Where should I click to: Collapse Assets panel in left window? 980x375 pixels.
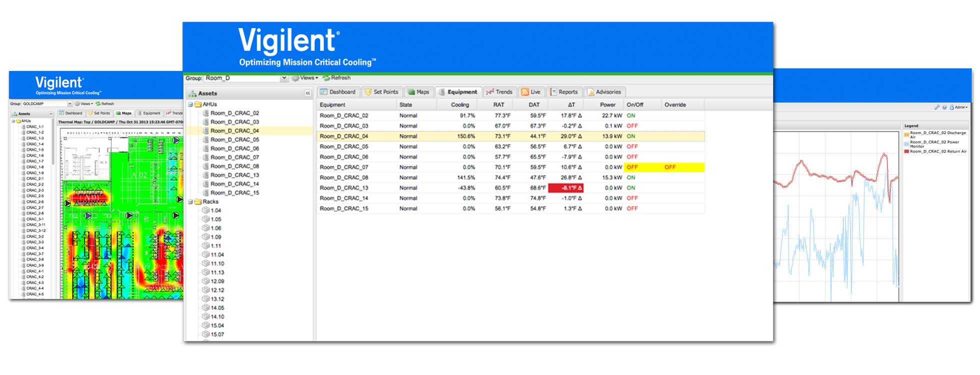click(x=50, y=114)
